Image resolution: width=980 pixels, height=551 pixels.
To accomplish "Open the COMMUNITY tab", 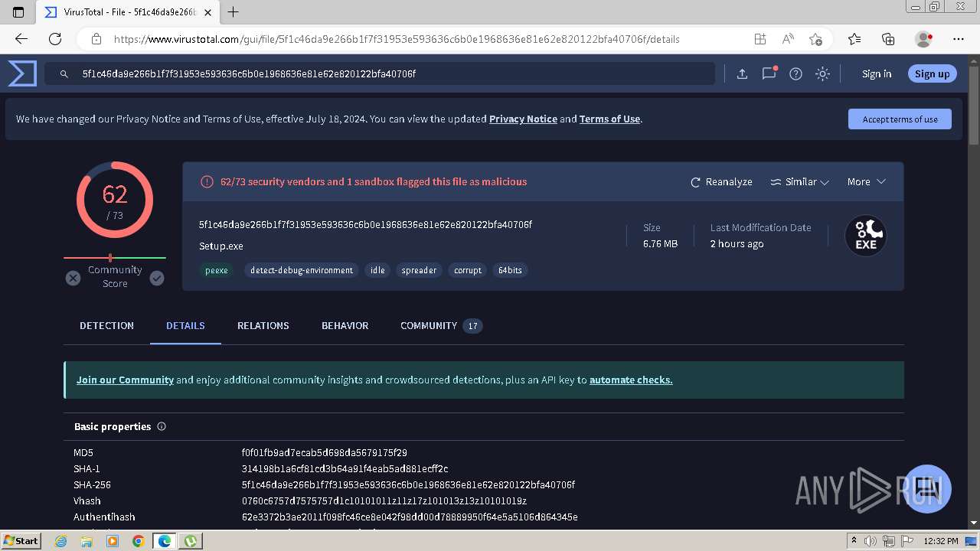I will click(441, 326).
